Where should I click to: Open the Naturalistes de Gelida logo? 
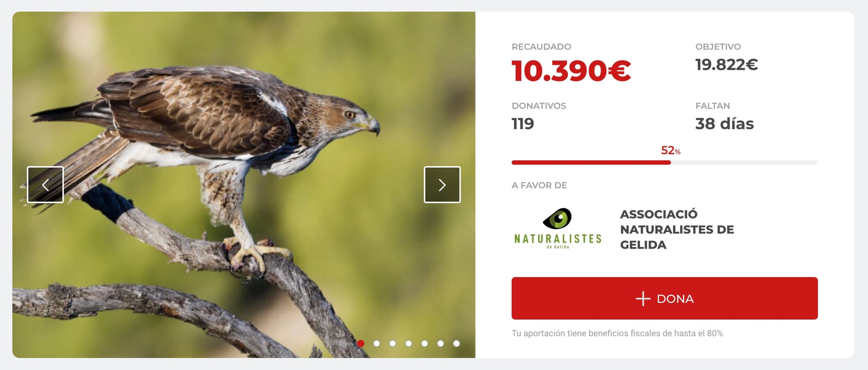click(558, 229)
